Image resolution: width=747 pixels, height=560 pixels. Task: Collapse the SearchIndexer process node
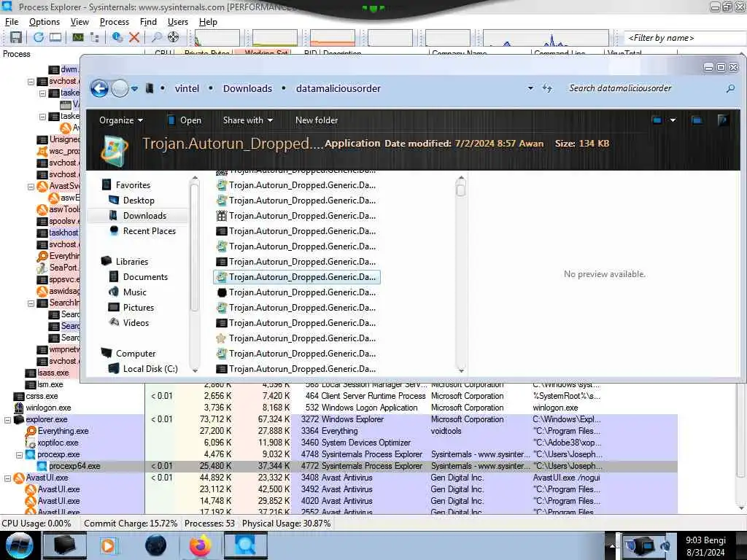pos(31,303)
